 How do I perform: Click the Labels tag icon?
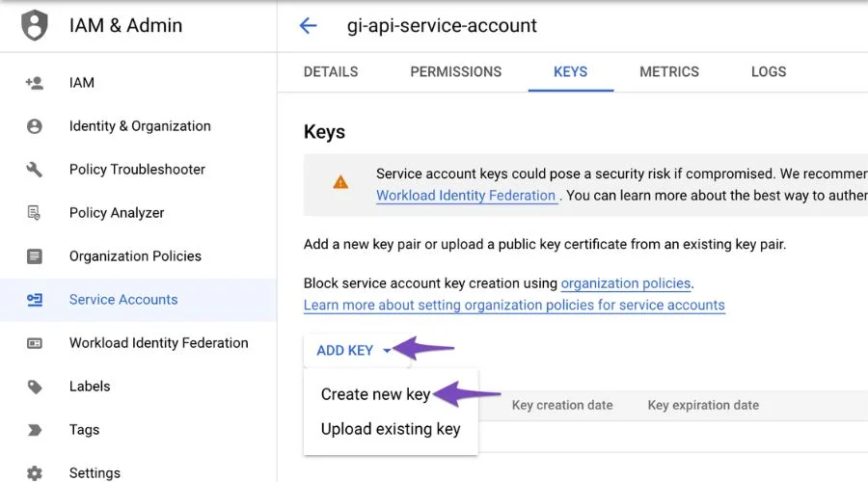click(x=35, y=387)
